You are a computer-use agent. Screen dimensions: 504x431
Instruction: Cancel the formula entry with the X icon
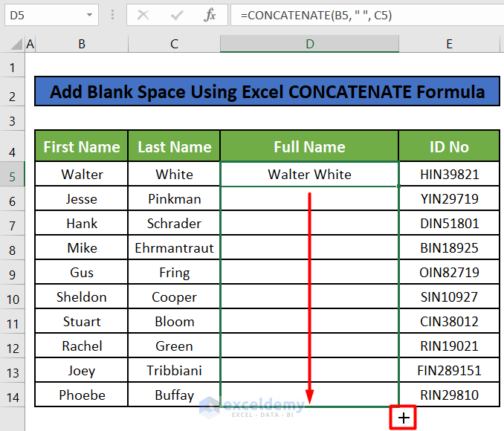[x=143, y=15]
